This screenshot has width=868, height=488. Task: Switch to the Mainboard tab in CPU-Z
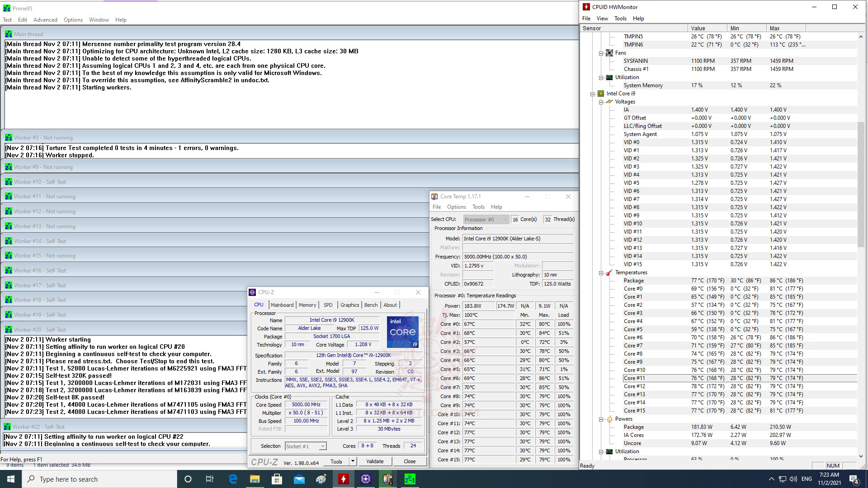(x=282, y=305)
